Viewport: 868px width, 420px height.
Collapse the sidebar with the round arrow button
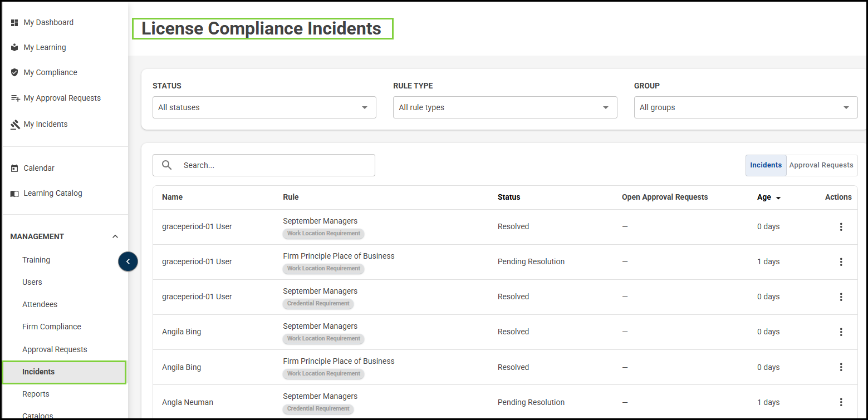127,261
